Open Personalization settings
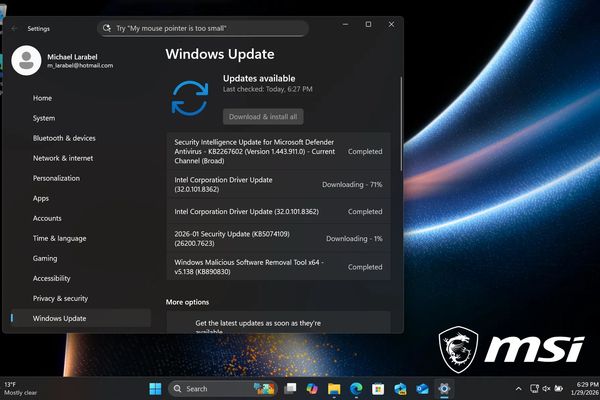The width and height of the screenshot is (600, 400). (56, 178)
